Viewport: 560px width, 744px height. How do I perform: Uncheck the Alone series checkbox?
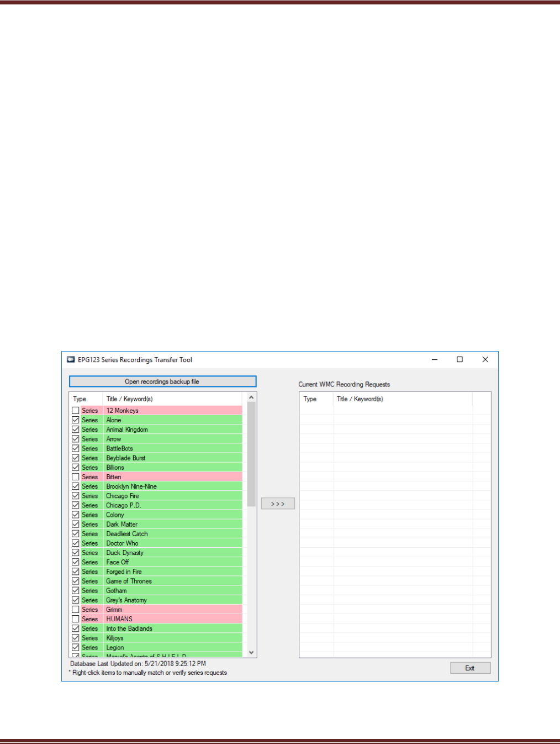[76, 420]
